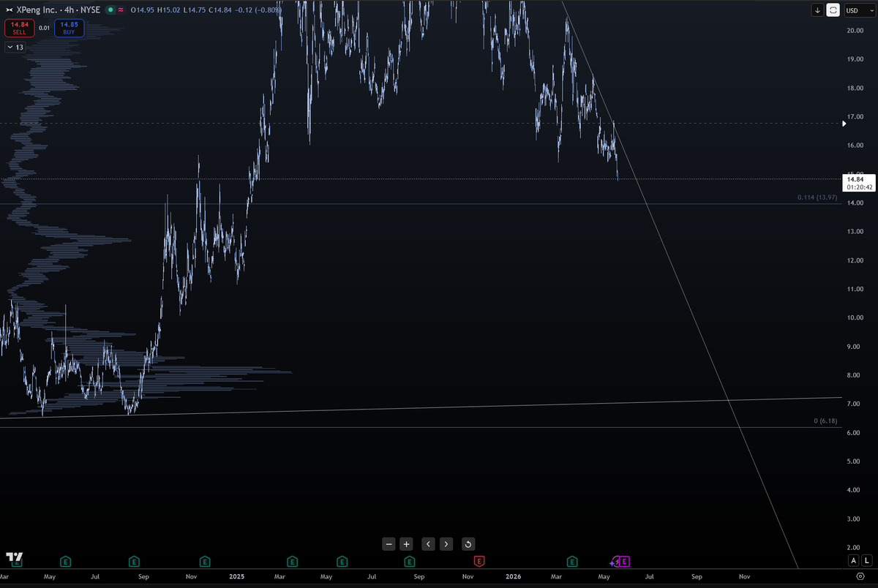This screenshot has width=878, height=588.
Task: Click the earnings marker after May 2025
Action: point(342,562)
